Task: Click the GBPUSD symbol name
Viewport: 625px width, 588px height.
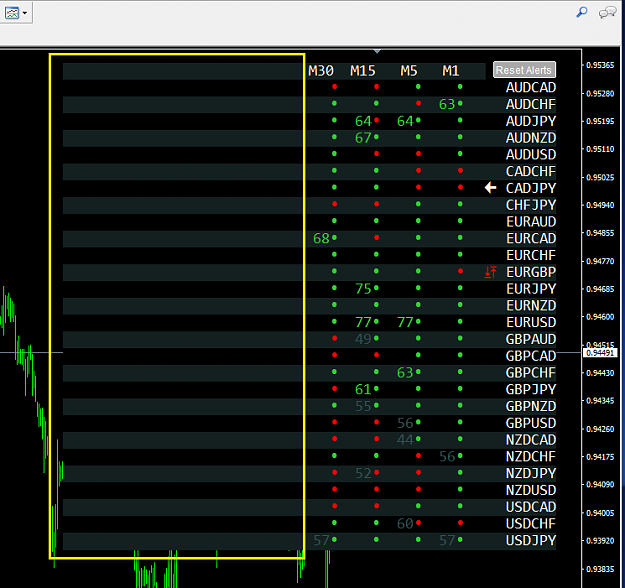Action: coord(531,423)
